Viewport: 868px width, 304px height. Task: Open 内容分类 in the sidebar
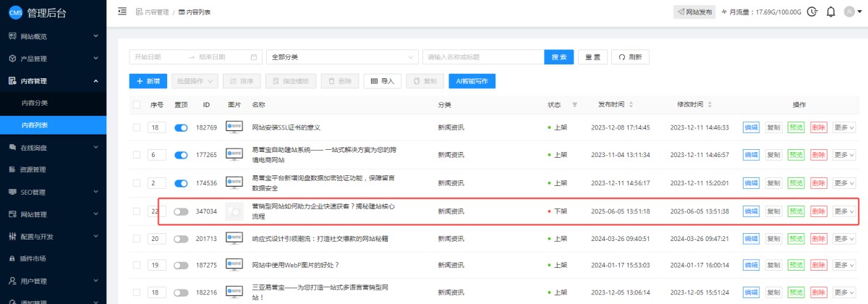click(35, 103)
